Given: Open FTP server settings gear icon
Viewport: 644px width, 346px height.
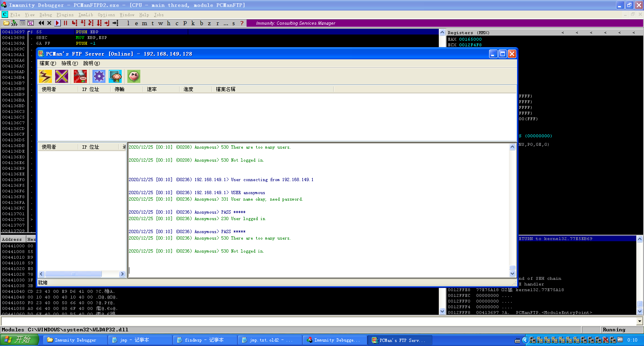Looking at the screenshot, I should coord(99,76).
